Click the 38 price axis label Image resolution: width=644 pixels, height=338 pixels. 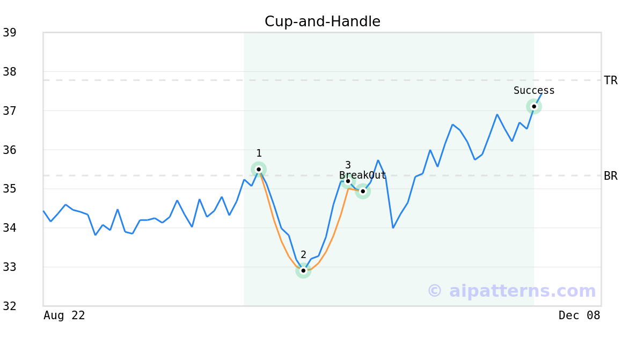pos(10,72)
